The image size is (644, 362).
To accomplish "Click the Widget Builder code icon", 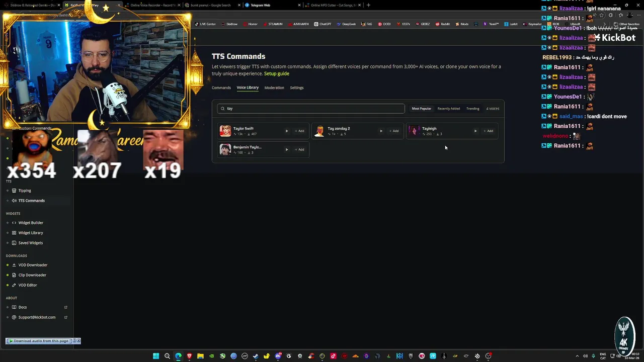I will point(14,223).
